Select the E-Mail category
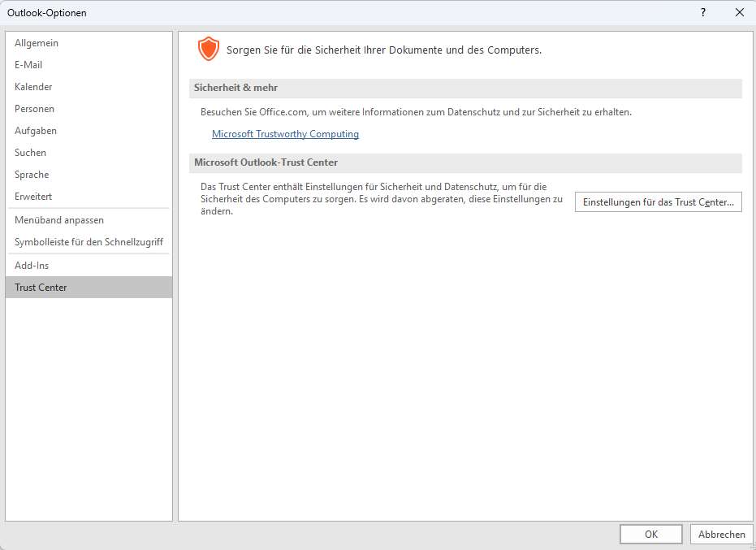 coord(89,65)
